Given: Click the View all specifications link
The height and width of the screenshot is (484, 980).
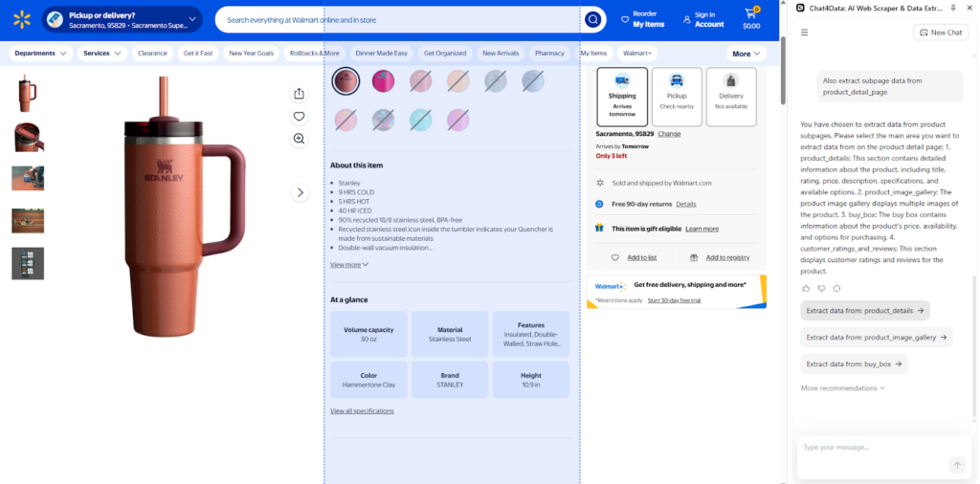Looking at the screenshot, I should coord(362,411).
